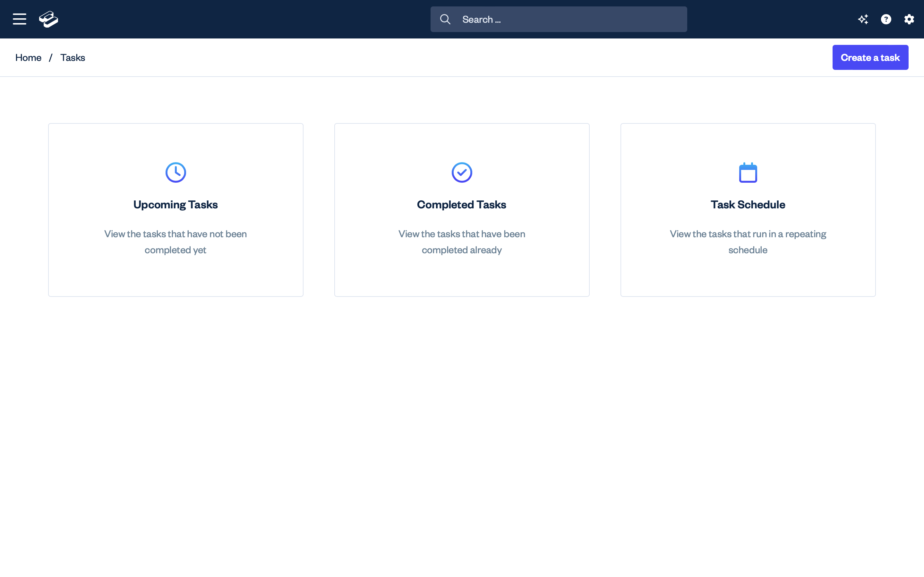The height and width of the screenshot is (577, 924).
Task: Click the Tasks breadcrumb item
Action: 73,58
